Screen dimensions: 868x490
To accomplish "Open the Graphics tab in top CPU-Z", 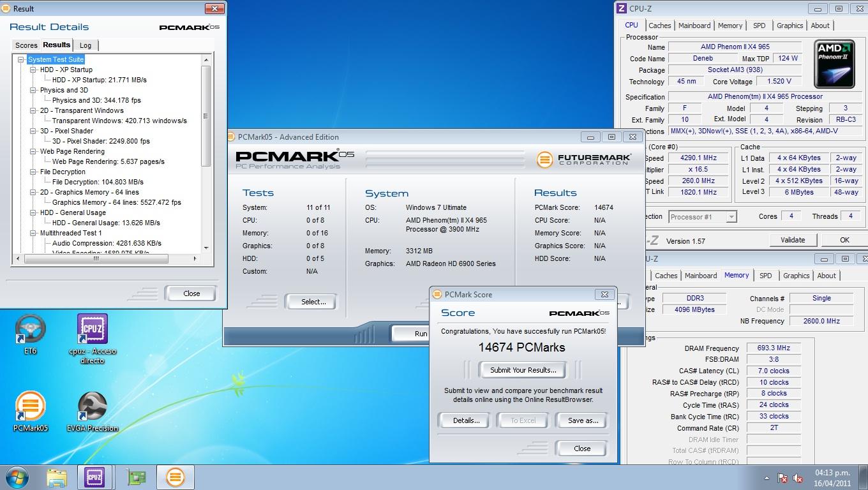I will point(789,26).
